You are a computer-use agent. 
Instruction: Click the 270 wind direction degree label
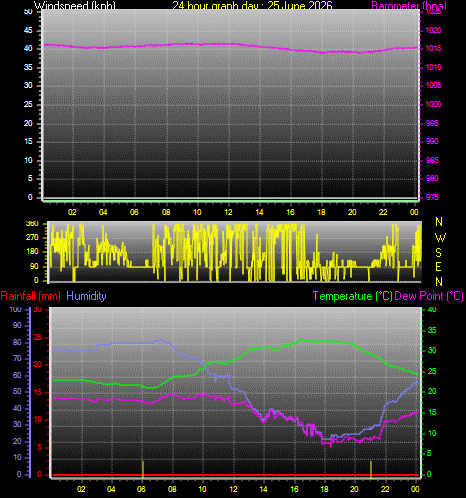click(32, 237)
